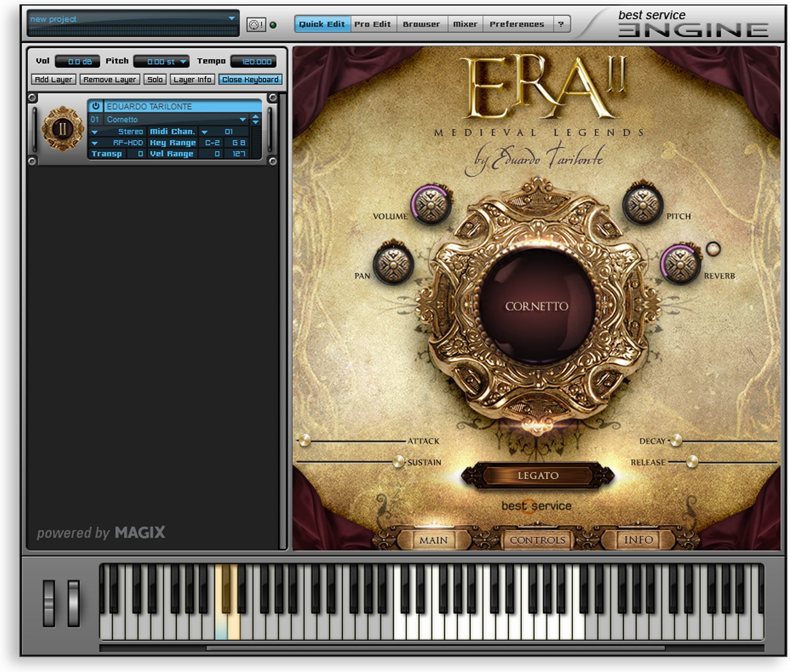Turn the PITCH knob
The height and width of the screenshot is (672, 790).
point(643,204)
